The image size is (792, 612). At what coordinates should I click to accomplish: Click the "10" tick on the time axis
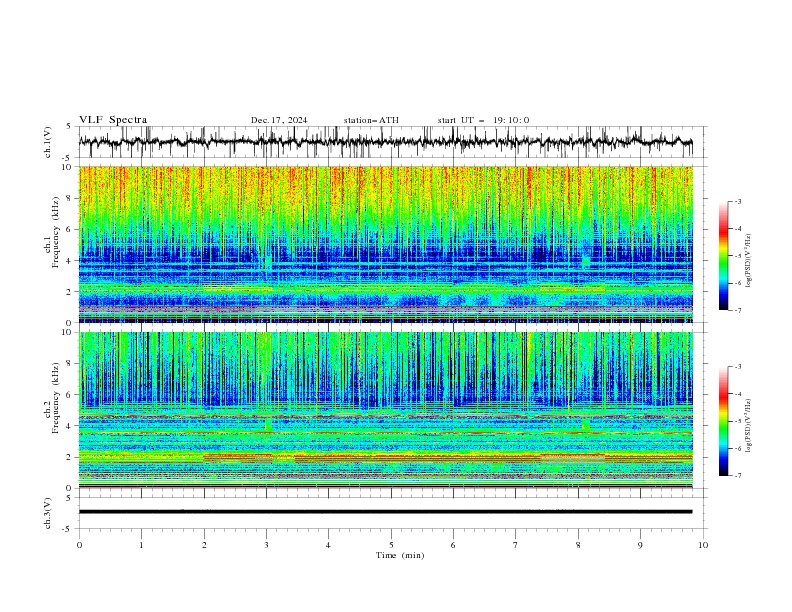[x=703, y=545]
